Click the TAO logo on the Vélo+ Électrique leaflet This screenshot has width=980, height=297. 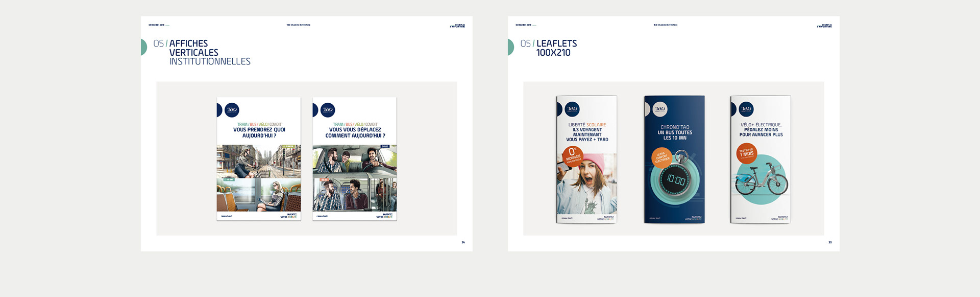click(x=746, y=109)
